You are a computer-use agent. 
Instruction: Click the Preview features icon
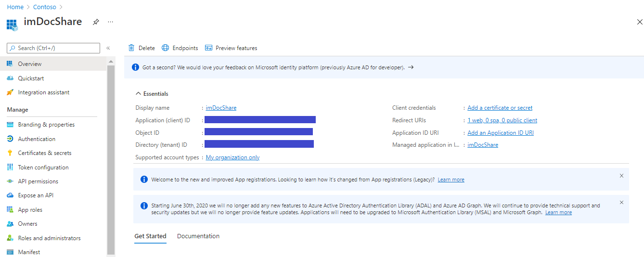click(x=208, y=48)
